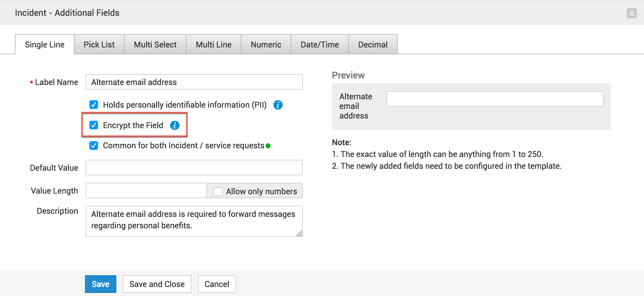Uncheck Common for both Incident / service requests
The width and height of the screenshot is (644, 296).
point(94,146)
